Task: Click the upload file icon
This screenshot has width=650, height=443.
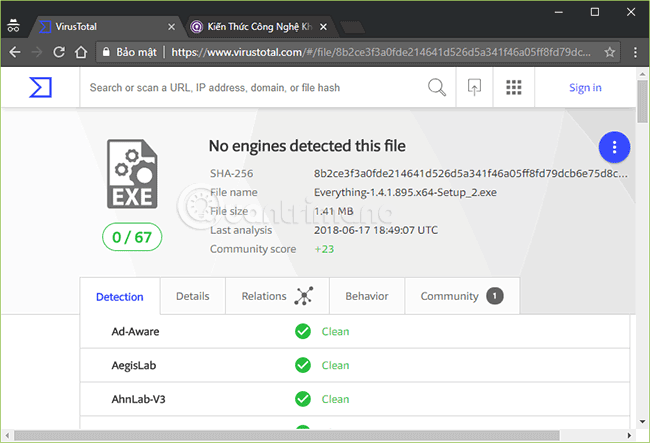Action: [x=474, y=87]
